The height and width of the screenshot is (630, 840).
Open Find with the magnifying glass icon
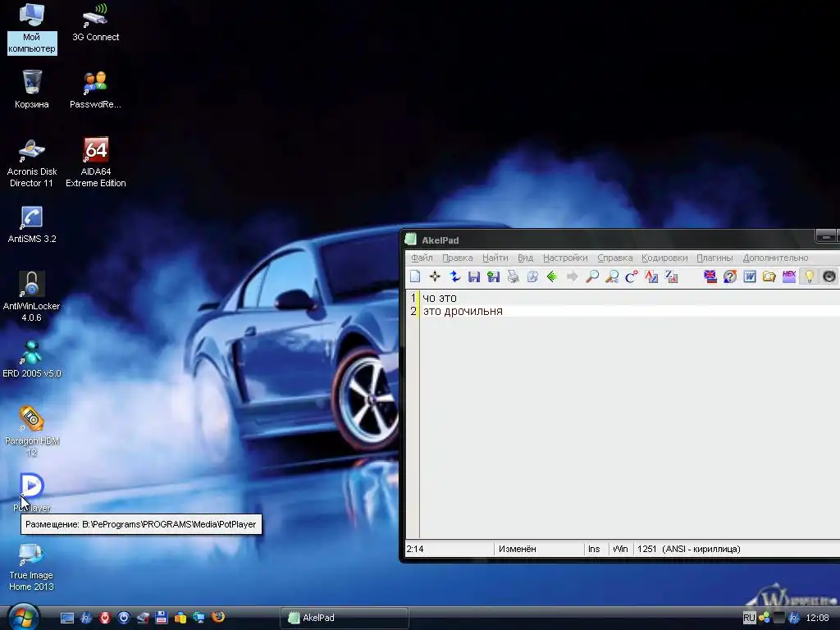(592, 276)
